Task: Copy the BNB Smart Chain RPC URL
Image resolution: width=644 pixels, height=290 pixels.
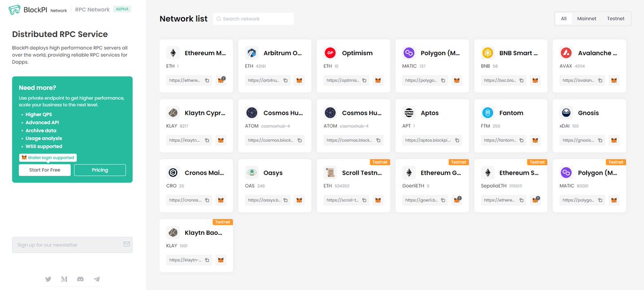Action: coord(521,80)
